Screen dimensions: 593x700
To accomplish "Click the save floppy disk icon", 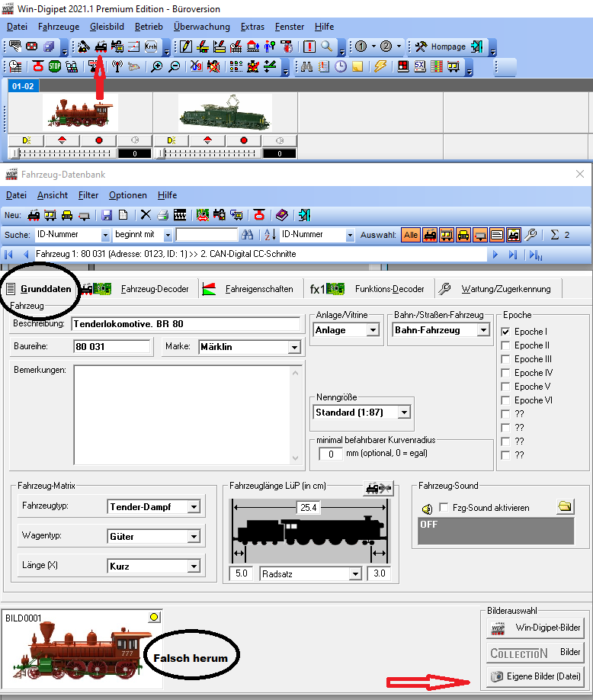I will click(x=107, y=215).
